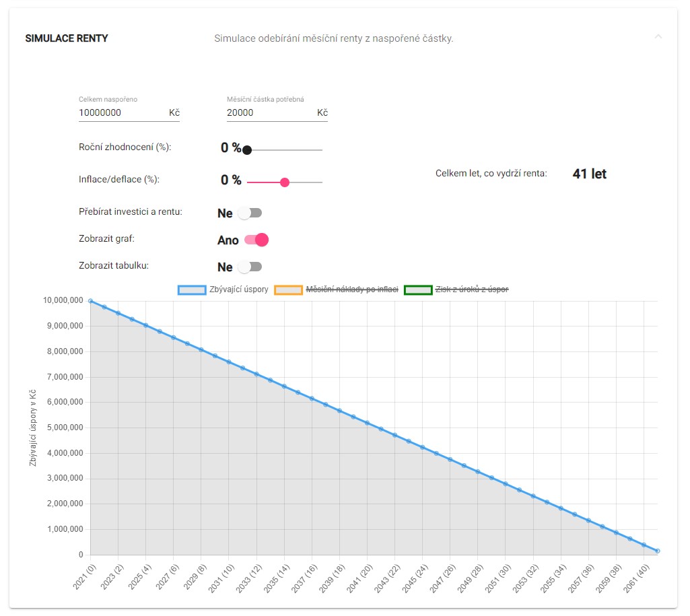Click the data point at 2031 (10)

click(x=229, y=362)
